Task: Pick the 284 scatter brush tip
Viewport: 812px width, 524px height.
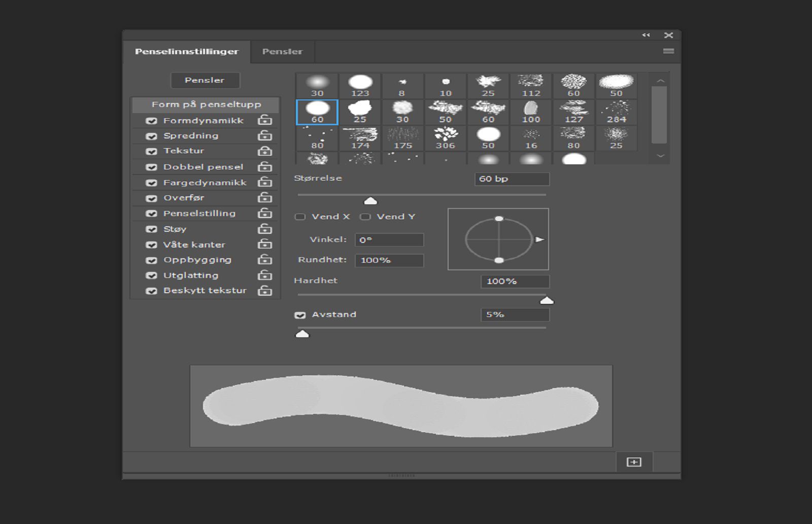Action: pyautogui.click(x=616, y=112)
